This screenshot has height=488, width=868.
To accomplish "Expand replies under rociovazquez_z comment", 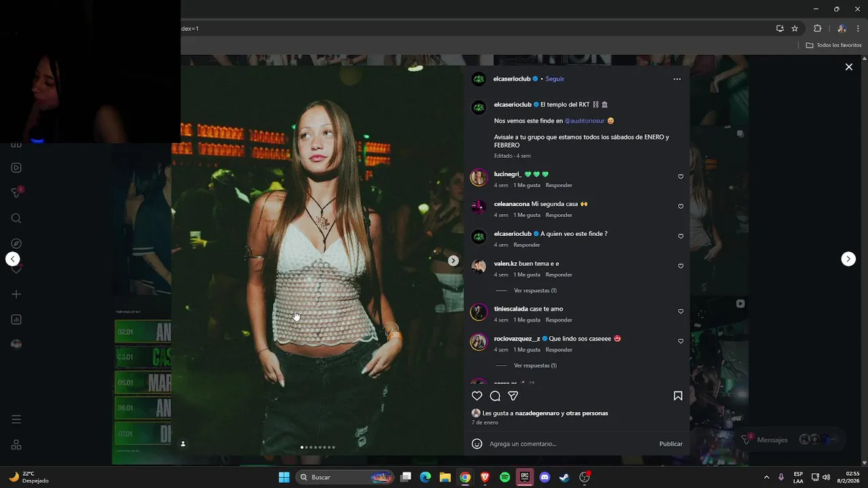I will 535,366.
